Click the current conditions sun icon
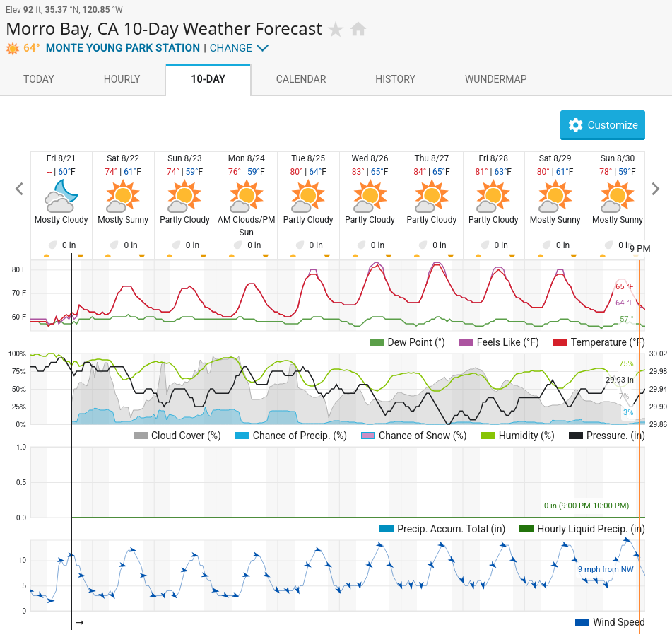Image resolution: width=672 pixels, height=642 pixels. pyautogui.click(x=13, y=49)
